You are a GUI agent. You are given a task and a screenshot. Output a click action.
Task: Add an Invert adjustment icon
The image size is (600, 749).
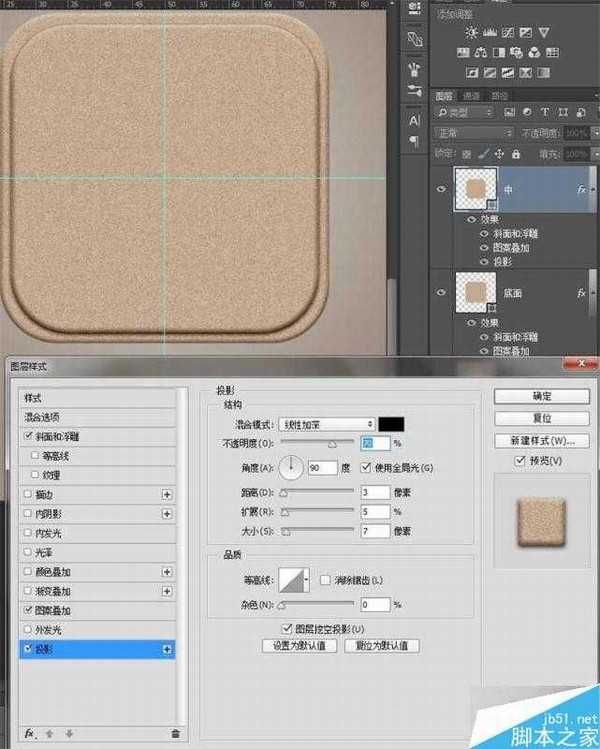pos(472,73)
